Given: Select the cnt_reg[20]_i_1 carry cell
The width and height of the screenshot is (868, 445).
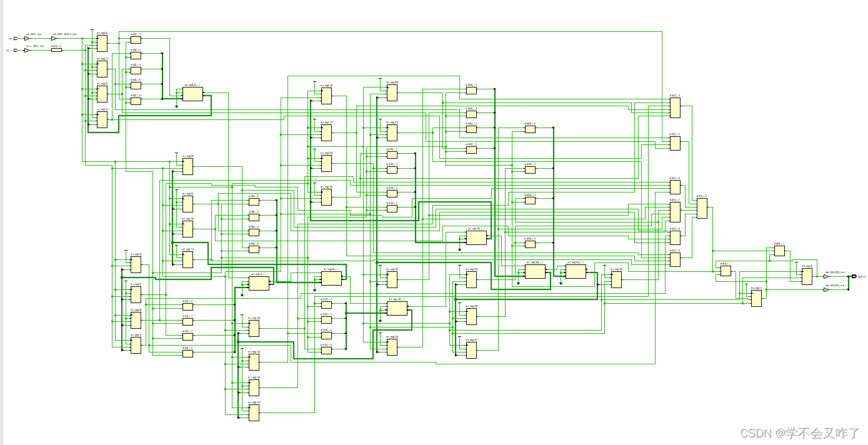Looking at the screenshot, I should (x=535, y=271).
